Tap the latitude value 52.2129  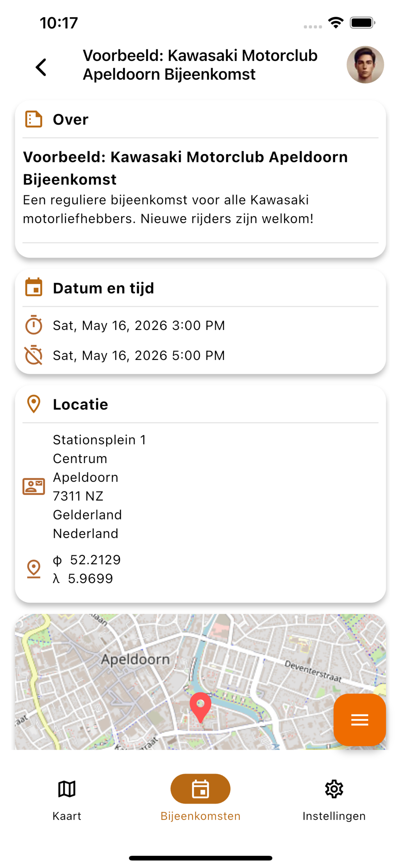click(95, 560)
